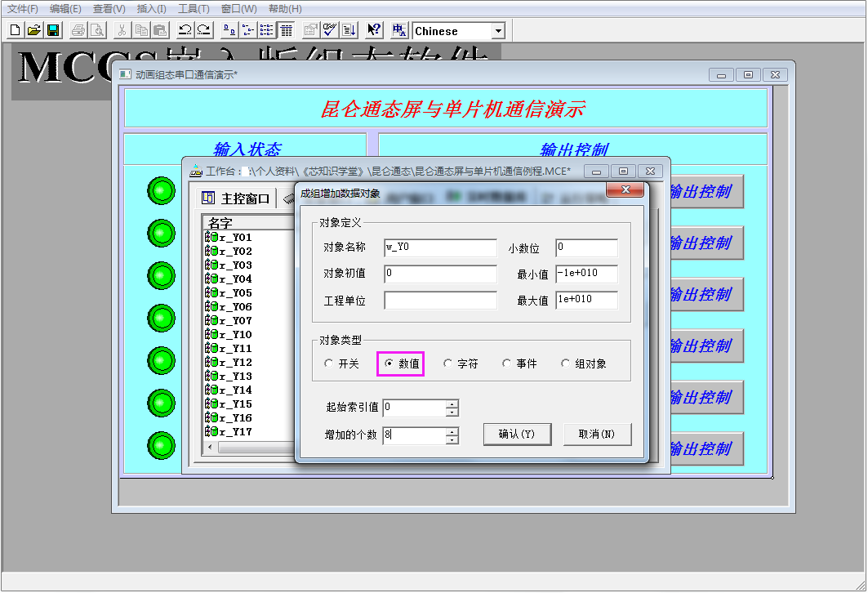Image resolution: width=868 pixels, height=593 pixels.
Task: Confirm with the 确认(Y) button
Action: [x=518, y=434]
